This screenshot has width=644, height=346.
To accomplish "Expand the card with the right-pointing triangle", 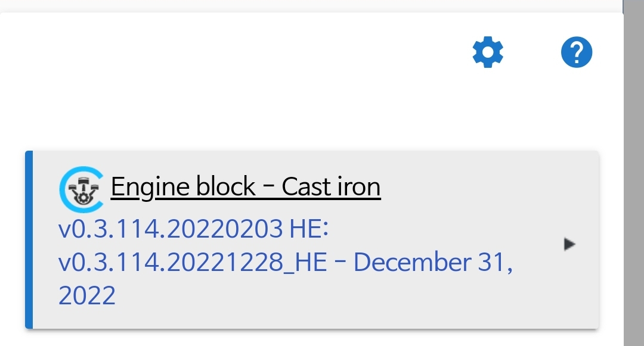I will pyautogui.click(x=569, y=244).
